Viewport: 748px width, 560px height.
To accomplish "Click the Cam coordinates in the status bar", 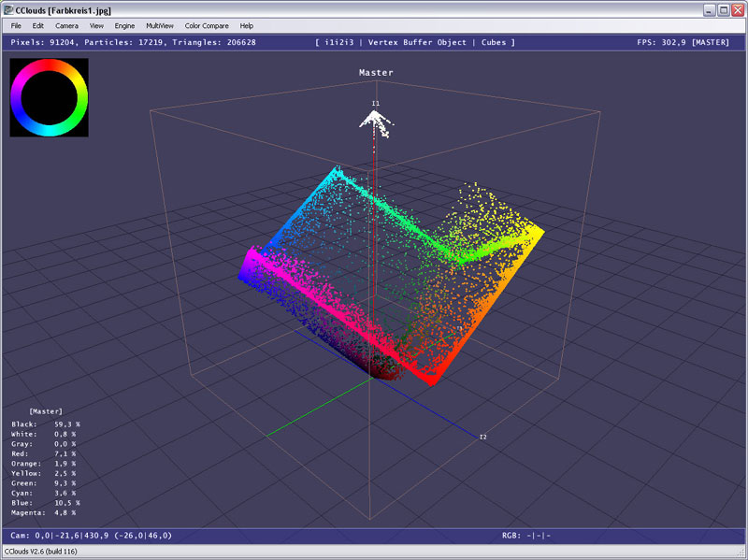I will pyautogui.click(x=91, y=536).
